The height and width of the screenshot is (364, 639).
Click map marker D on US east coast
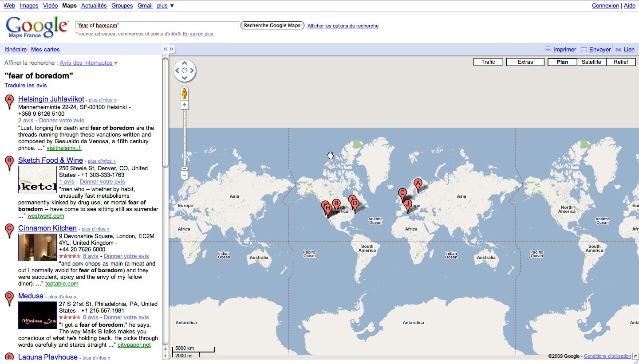pos(355,205)
